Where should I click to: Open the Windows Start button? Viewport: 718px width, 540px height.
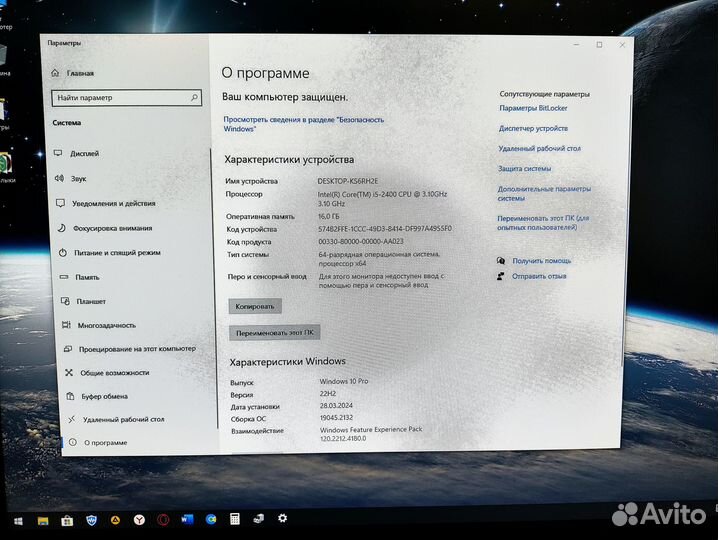[19, 521]
